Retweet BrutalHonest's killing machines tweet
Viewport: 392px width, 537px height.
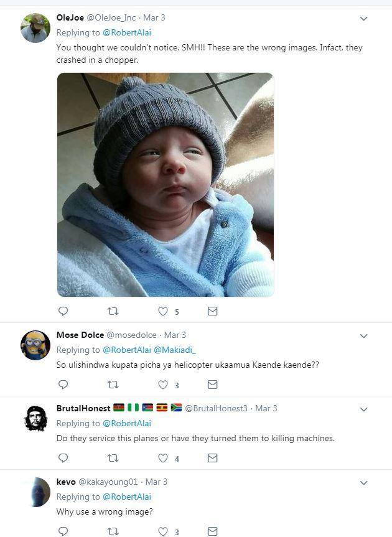(113, 458)
